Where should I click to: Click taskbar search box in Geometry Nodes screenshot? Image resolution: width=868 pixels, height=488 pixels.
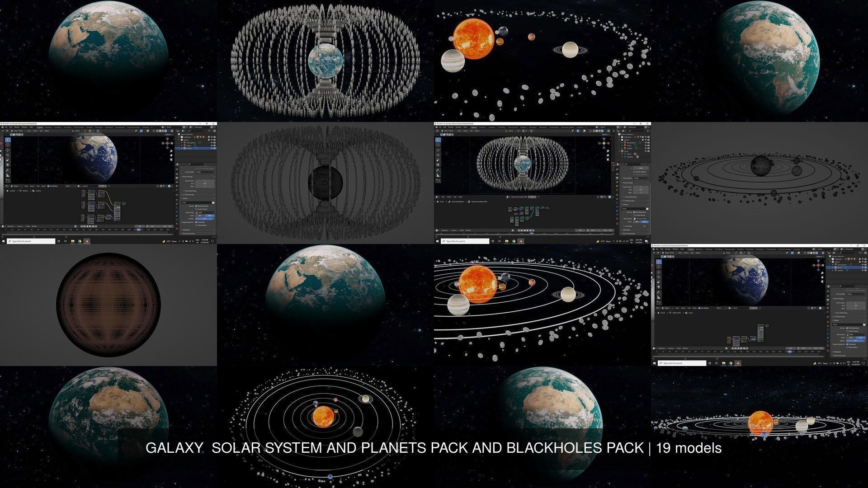coord(465,241)
